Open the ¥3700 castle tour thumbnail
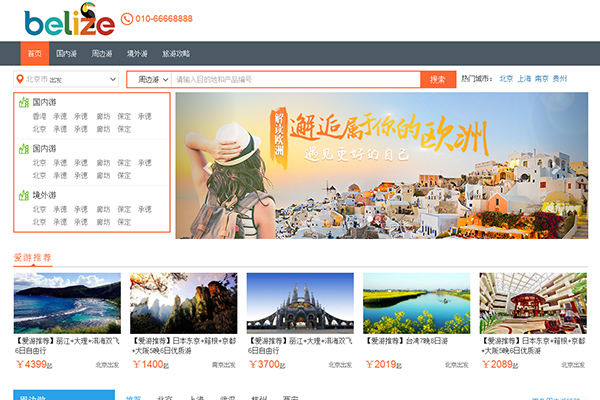The width and height of the screenshot is (600, 400). (299, 302)
